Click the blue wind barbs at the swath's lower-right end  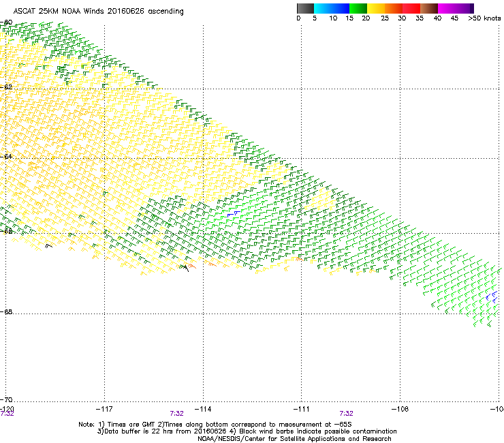(x=492, y=296)
